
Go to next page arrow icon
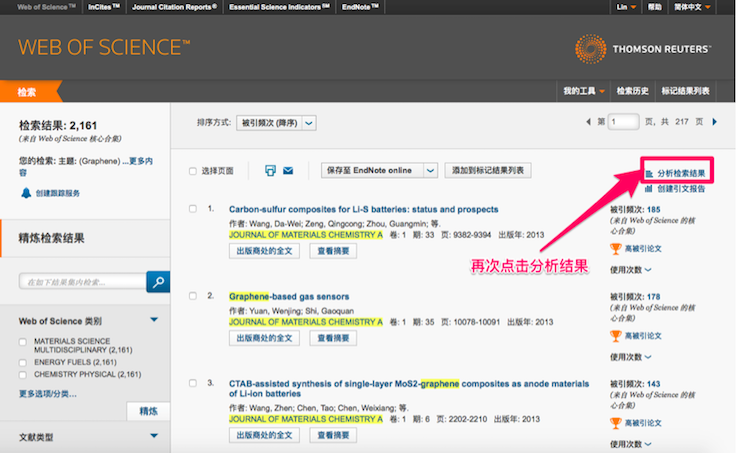click(714, 122)
